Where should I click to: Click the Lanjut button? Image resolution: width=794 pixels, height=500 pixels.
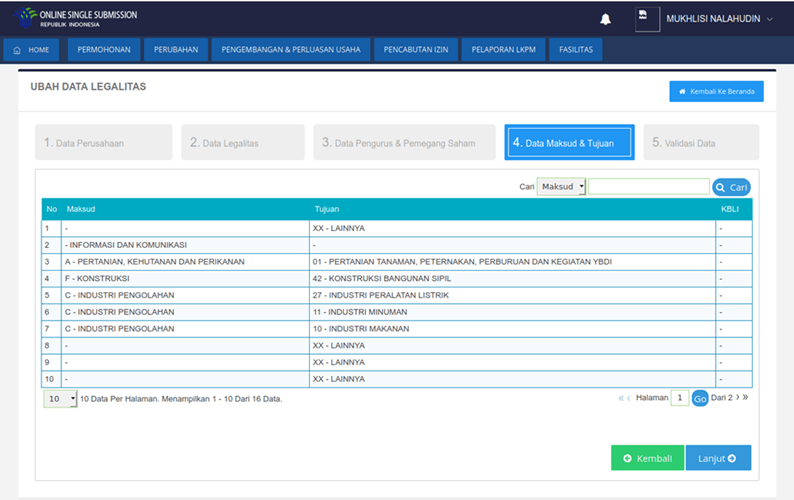pyautogui.click(x=718, y=458)
